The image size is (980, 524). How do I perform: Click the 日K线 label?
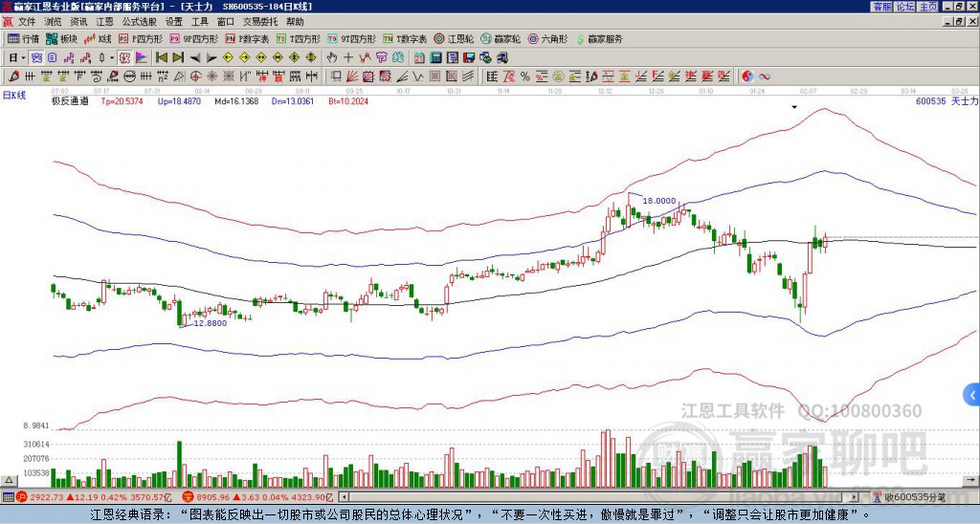[14, 95]
